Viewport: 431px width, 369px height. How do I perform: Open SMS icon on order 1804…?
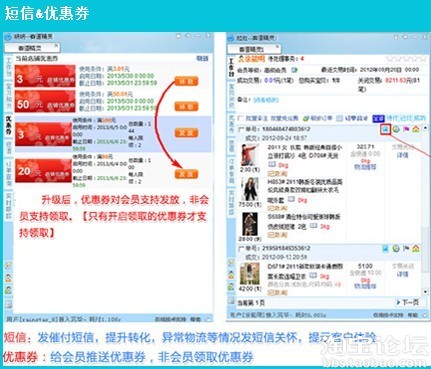[x=386, y=129]
